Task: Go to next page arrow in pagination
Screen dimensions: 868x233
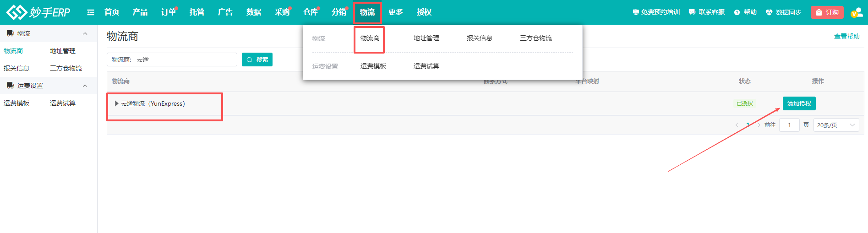Action: point(759,125)
